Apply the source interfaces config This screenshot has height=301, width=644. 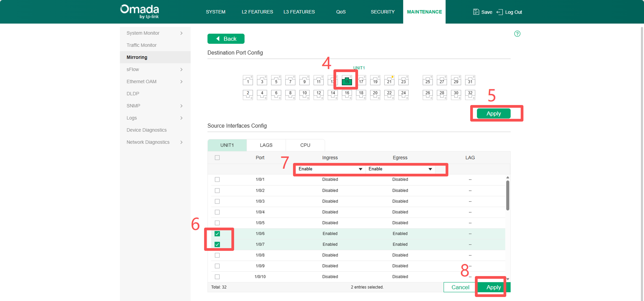(494, 287)
